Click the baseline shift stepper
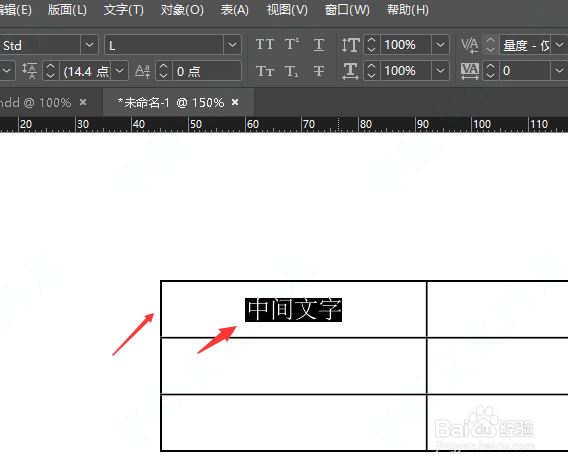The height and width of the screenshot is (466, 568). [x=163, y=71]
